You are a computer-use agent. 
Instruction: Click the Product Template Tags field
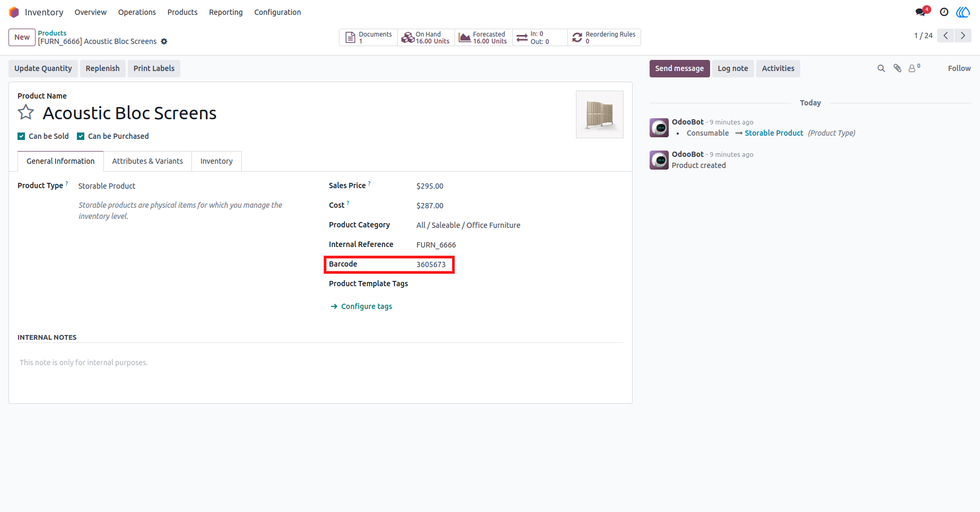(x=520, y=284)
